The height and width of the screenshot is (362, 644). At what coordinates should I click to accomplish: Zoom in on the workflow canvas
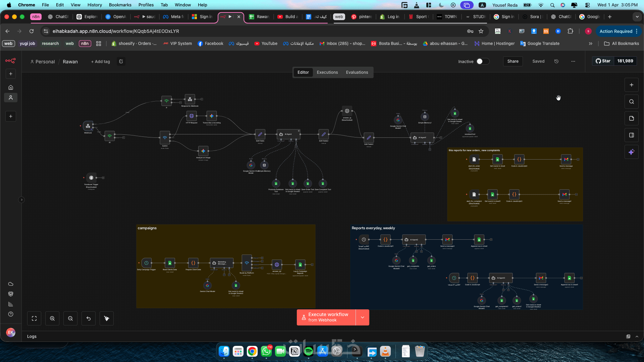tap(52, 318)
